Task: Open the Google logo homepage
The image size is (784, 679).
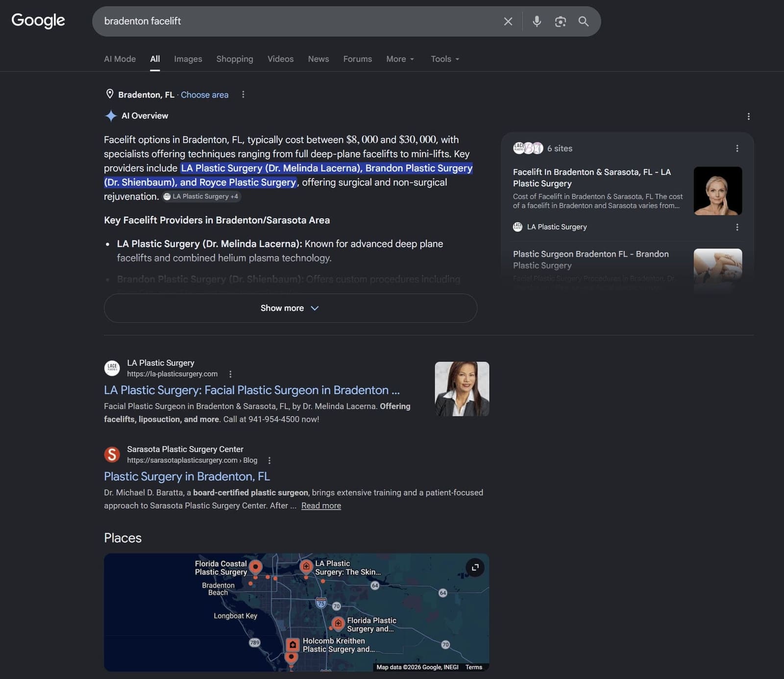Action: click(38, 21)
